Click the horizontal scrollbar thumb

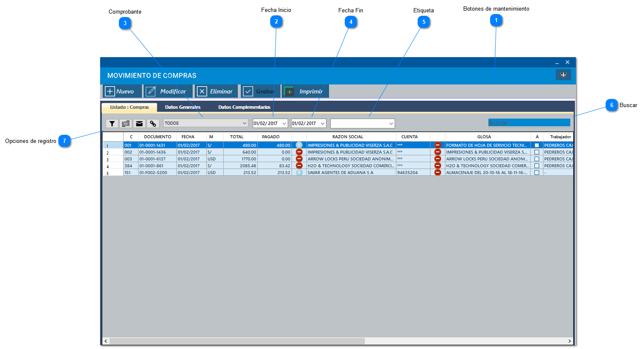[237, 341]
